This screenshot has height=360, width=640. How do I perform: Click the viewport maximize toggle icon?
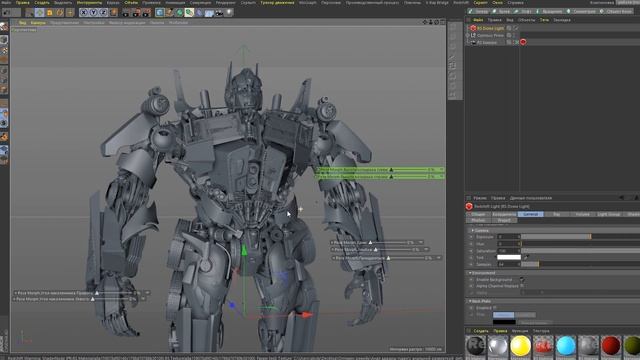click(x=442, y=22)
